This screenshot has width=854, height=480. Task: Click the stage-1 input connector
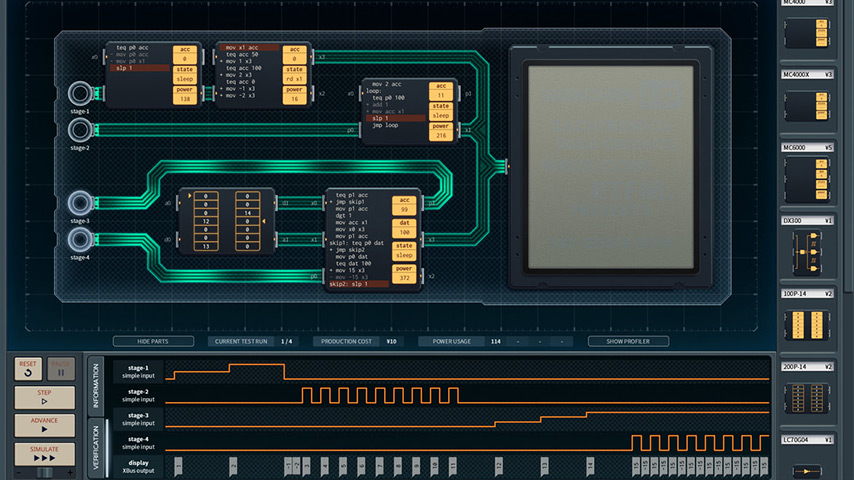point(79,95)
